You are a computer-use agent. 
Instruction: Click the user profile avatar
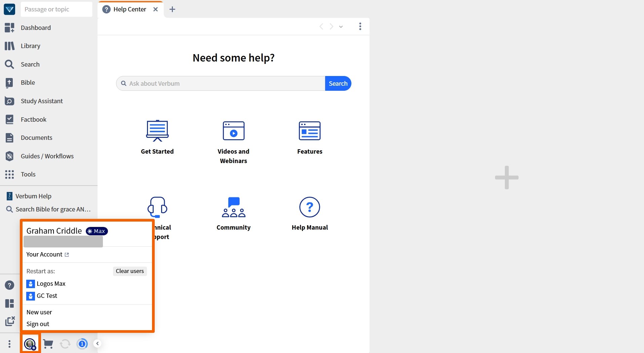coord(30,344)
